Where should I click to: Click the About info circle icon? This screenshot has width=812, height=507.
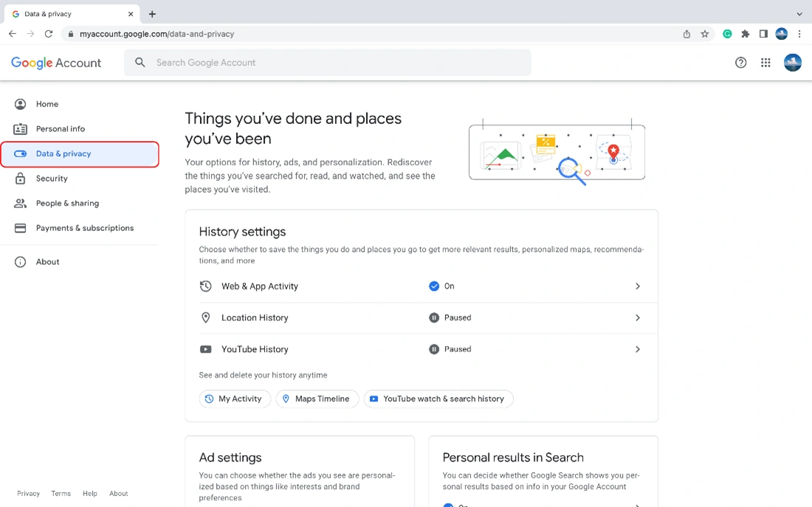coord(20,262)
